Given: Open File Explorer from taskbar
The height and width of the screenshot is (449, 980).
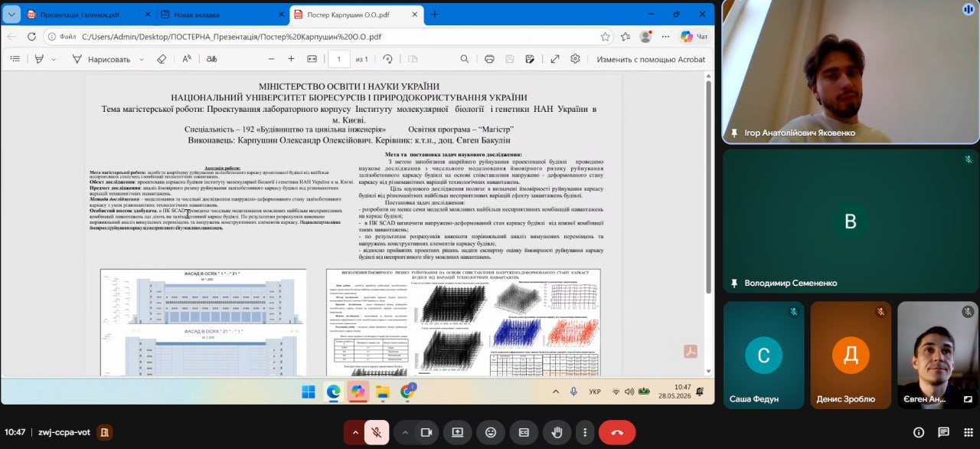Looking at the screenshot, I should click(383, 392).
